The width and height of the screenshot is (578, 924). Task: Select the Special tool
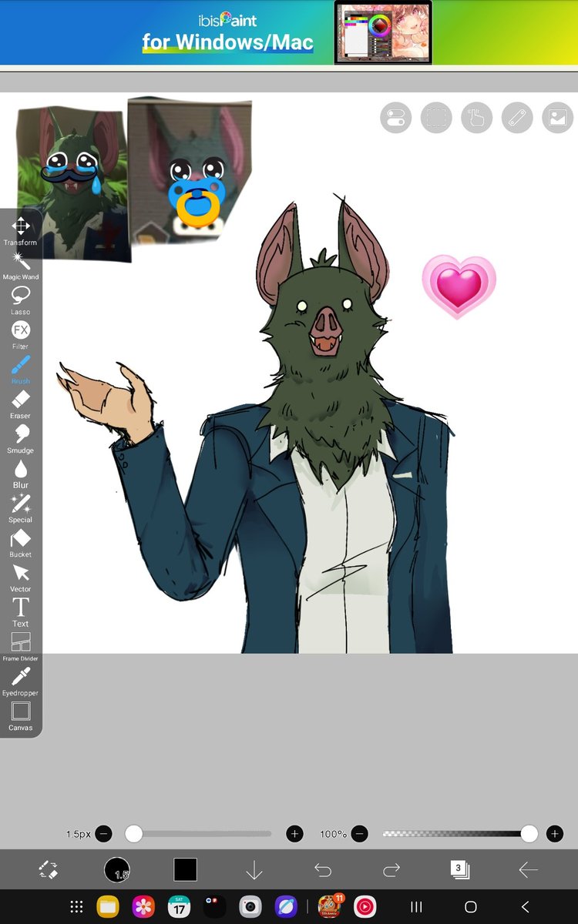click(21, 508)
